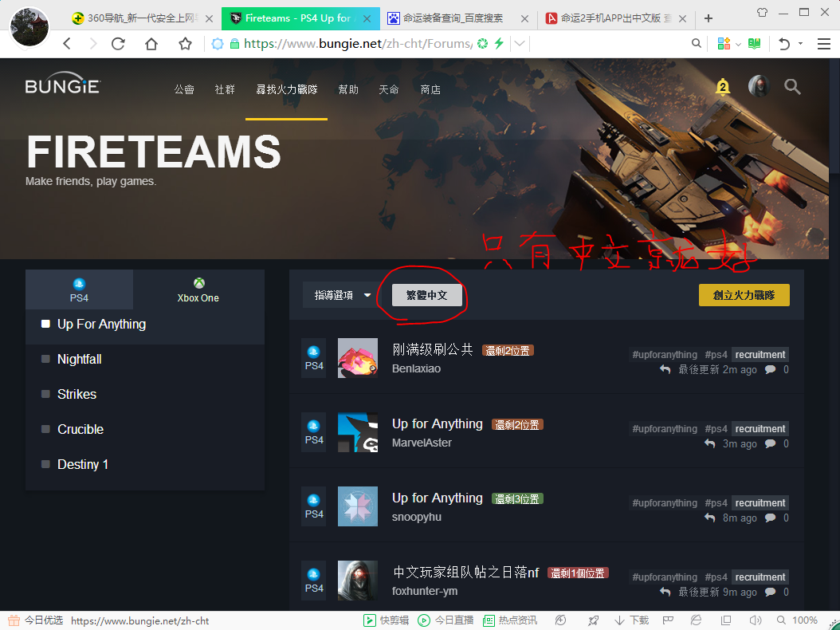The image size is (840, 630).
Task: Open the 社群 nav menu item
Action: 225,89
